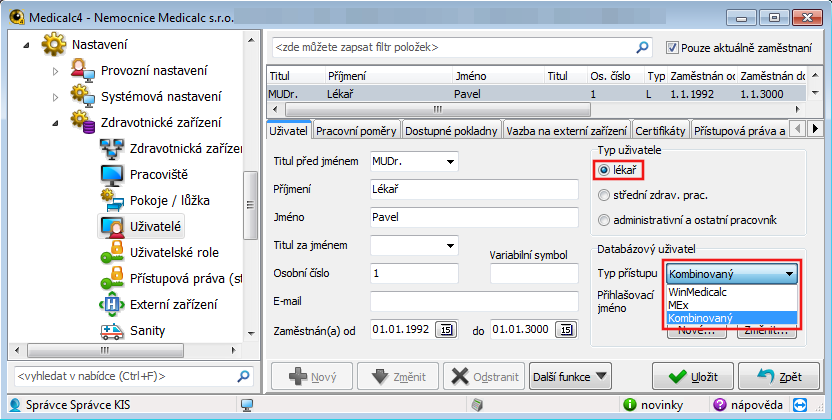Open calendar picker for Zaměstnán(a) od
832x420 pixels.
click(x=446, y=329)
